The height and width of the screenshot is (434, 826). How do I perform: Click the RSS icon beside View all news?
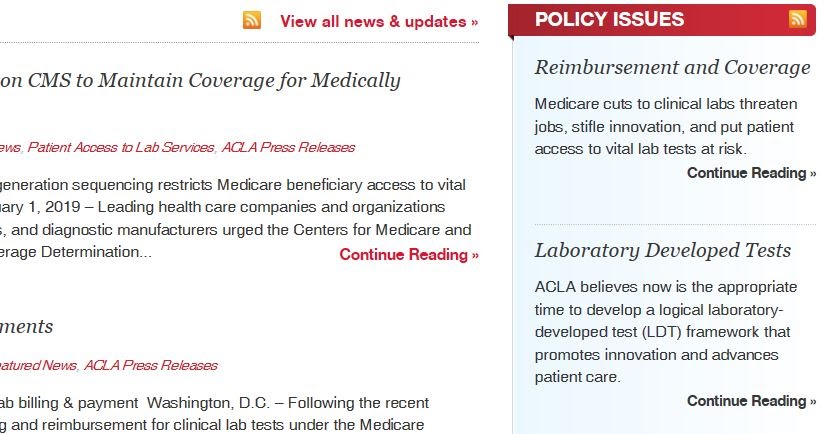coord(252,20)
